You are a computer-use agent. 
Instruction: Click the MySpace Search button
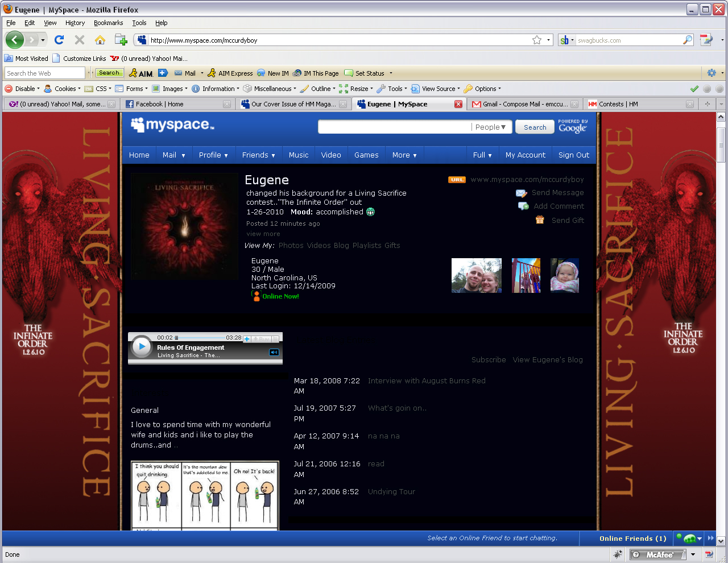[x=535, y=127]
